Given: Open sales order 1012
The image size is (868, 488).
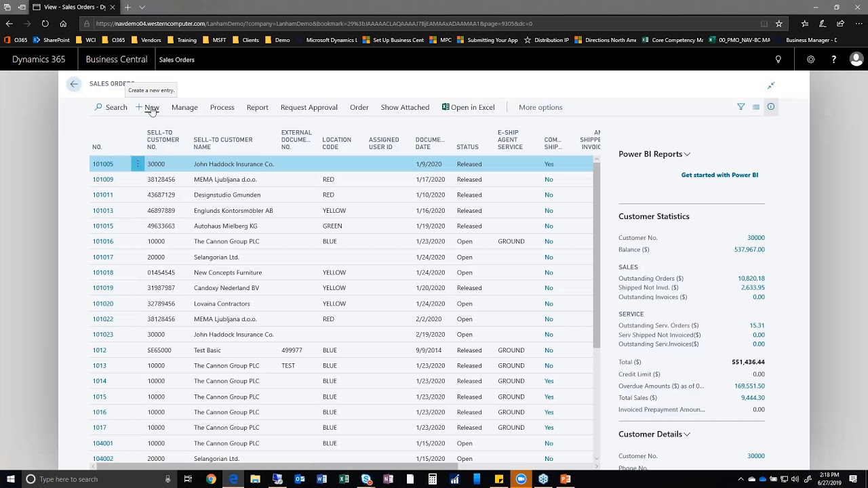Looking at the screenshot, I should pos(100,350).
